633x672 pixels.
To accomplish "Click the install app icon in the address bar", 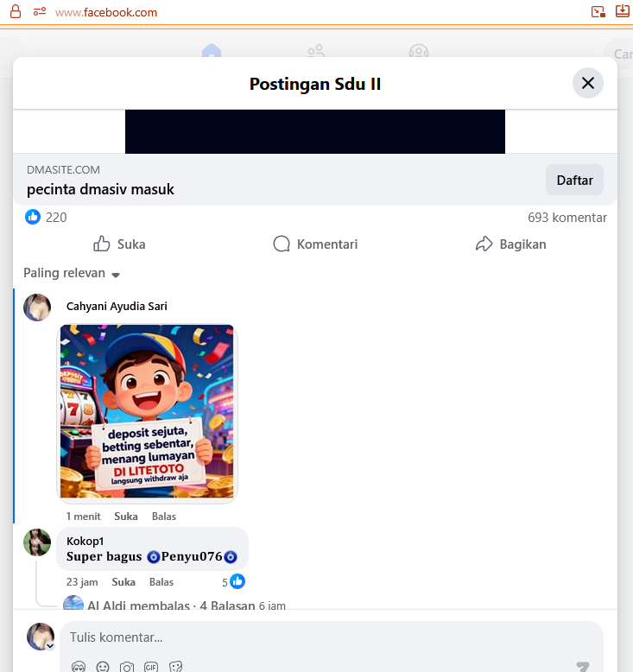I will tap(598, 11).
